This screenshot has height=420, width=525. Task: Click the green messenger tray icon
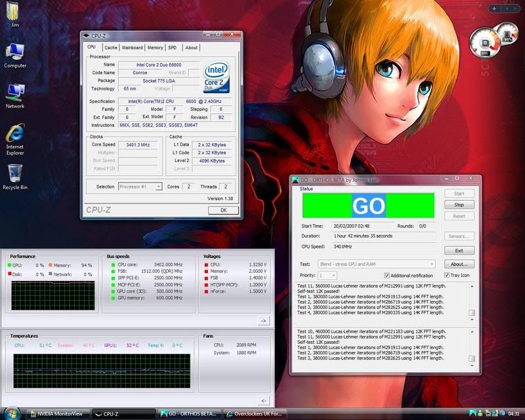coord(480,413)
